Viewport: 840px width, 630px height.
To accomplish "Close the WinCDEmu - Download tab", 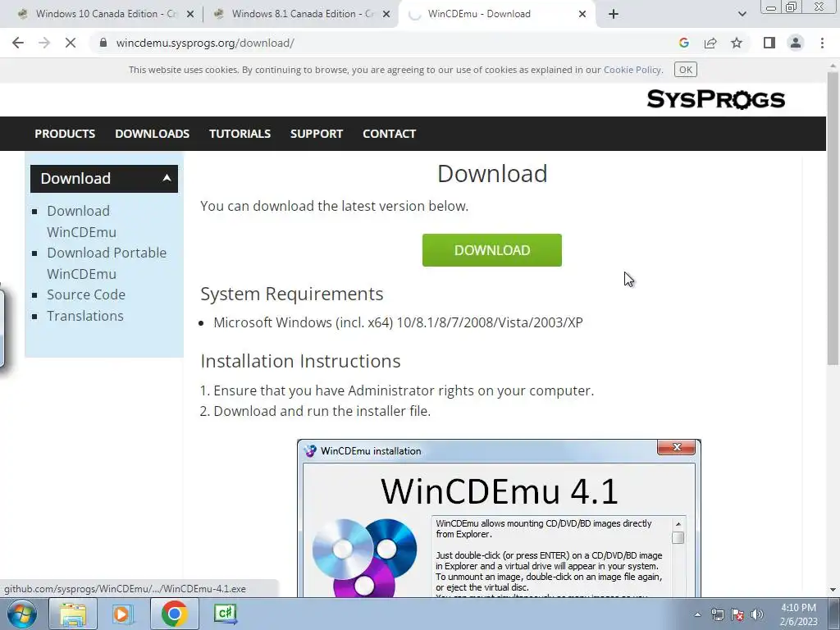I will (x=582, y=14).
